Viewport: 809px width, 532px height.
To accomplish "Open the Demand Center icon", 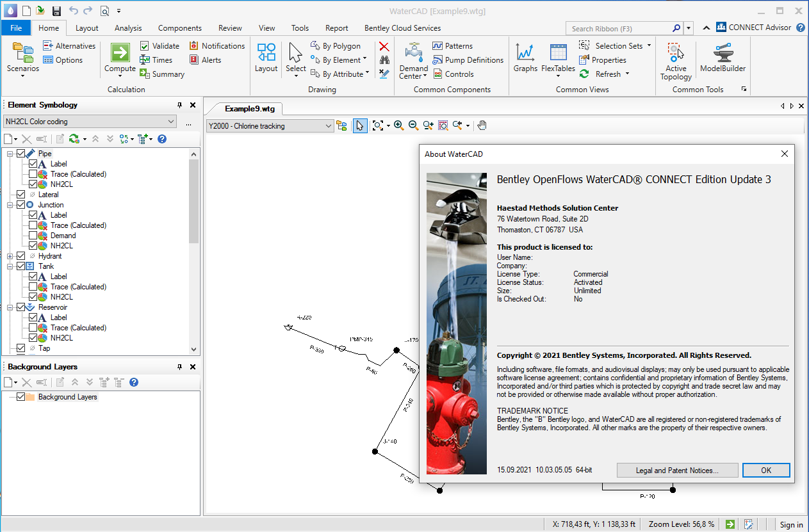I will [413, 52].
